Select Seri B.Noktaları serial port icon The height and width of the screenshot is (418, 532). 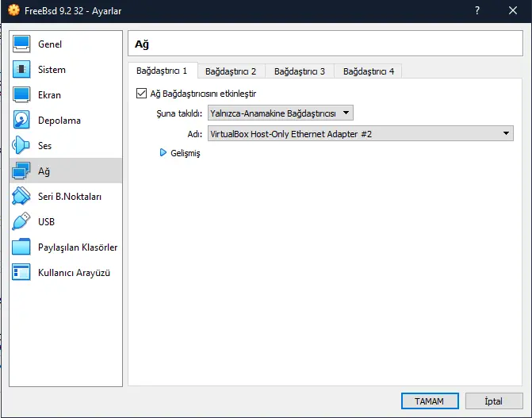click(22, 197)
